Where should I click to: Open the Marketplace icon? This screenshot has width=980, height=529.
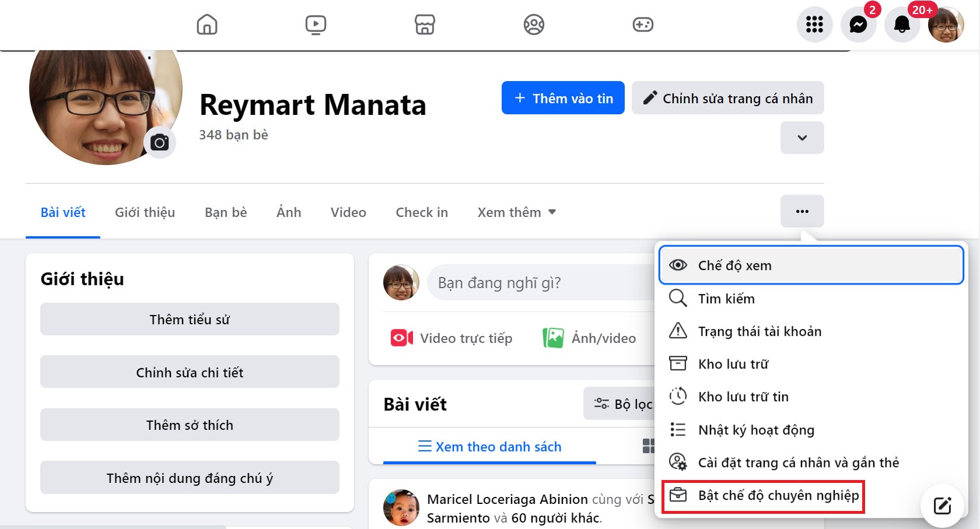coord(425,24)
